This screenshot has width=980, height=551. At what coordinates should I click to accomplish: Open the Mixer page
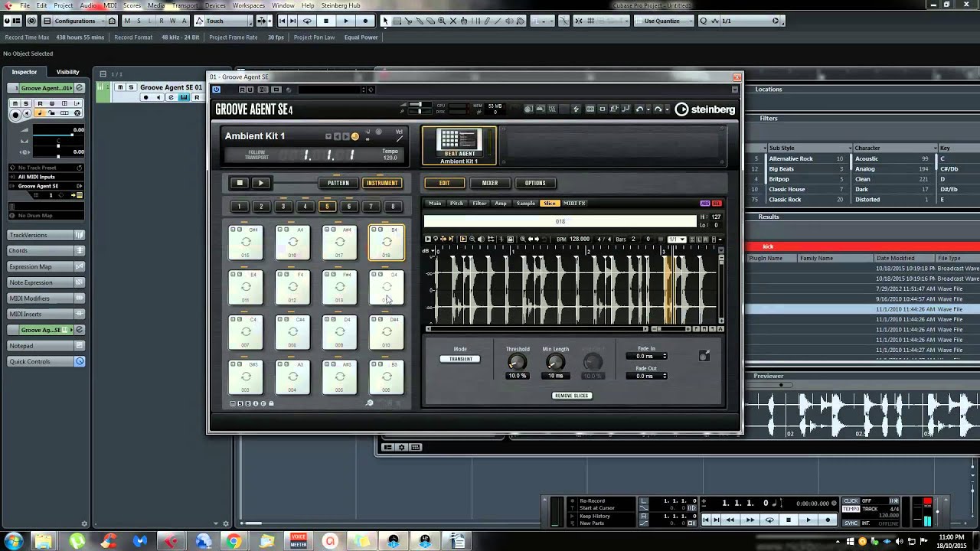490,183
